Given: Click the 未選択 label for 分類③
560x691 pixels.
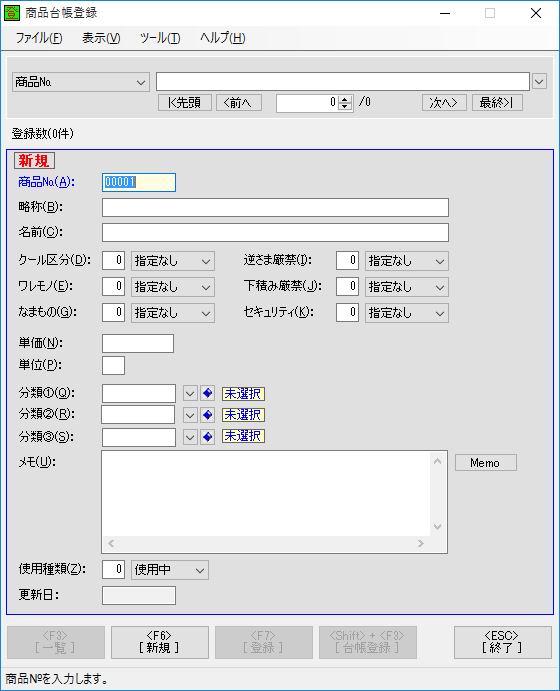Looking at the screenshot, I should (243, 436).
